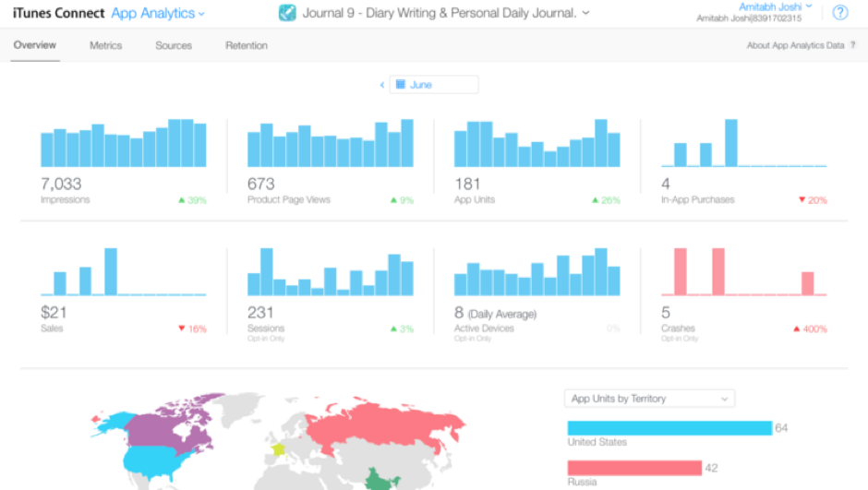The image size is (868, 490).
Task: Click the United States territory label
Action: tap(597, 442)
